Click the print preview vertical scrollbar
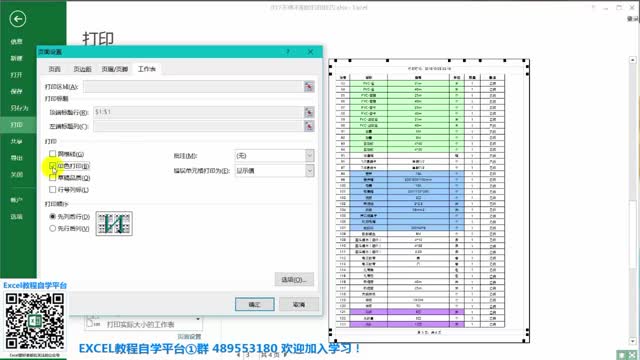 pyautogui.click(x=633, y=200)
